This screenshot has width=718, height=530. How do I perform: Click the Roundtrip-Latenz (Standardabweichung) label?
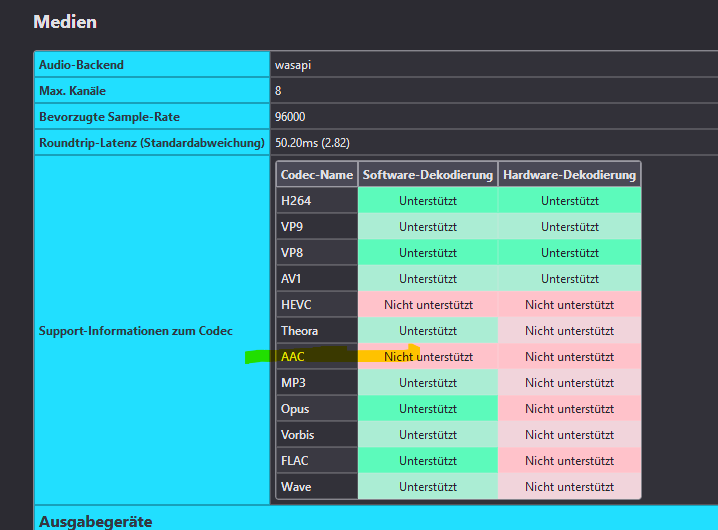[152, 143]
